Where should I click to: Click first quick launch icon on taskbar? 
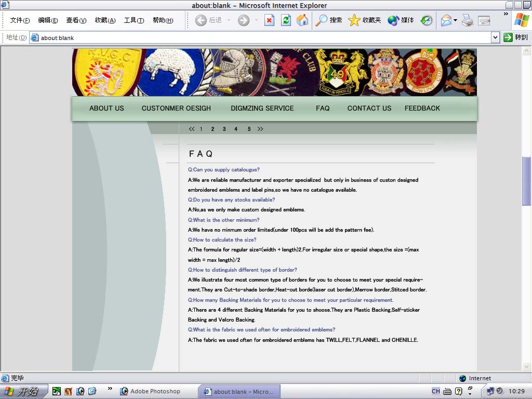pyautogui.click(x=56, y=391)
